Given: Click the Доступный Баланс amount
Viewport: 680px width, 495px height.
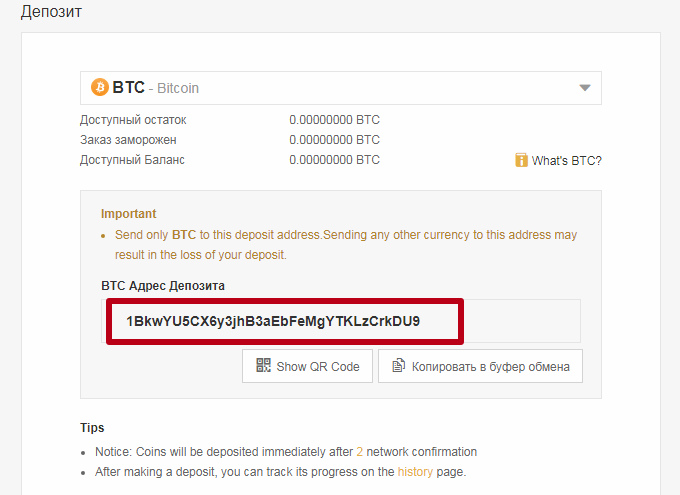Looking at the screenshot, I should [x=334, y=160].
